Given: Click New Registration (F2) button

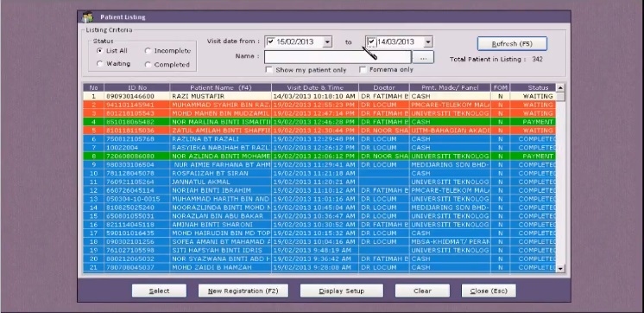Looking at the screenshot, I should click(243, 291).
